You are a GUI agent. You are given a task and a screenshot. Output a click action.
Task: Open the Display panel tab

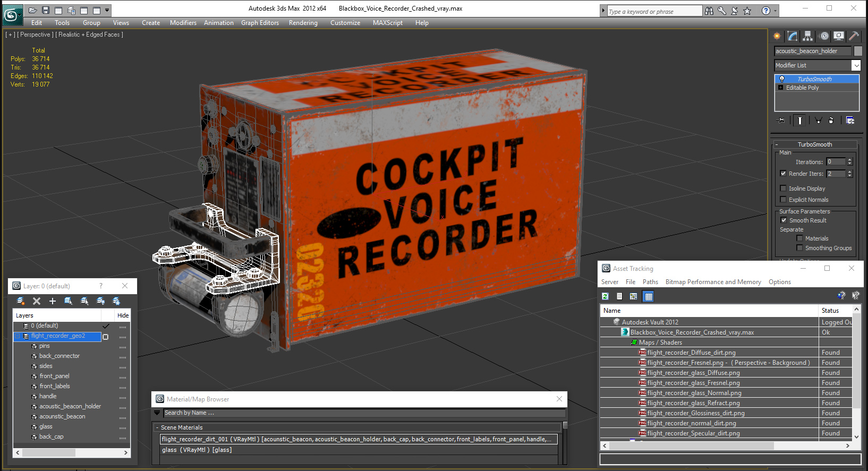point(839,36)
